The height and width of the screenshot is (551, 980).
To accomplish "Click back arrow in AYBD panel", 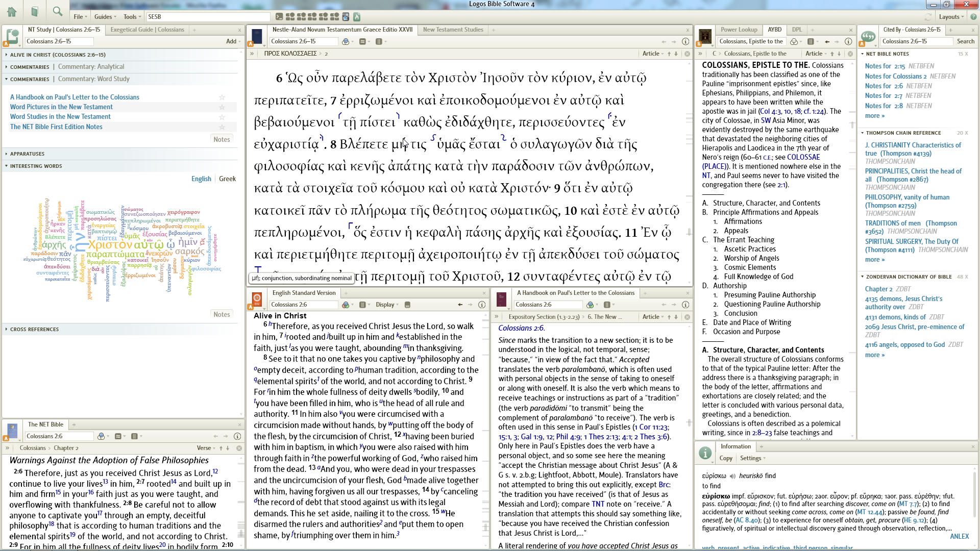I will click(x=827, y=41).
